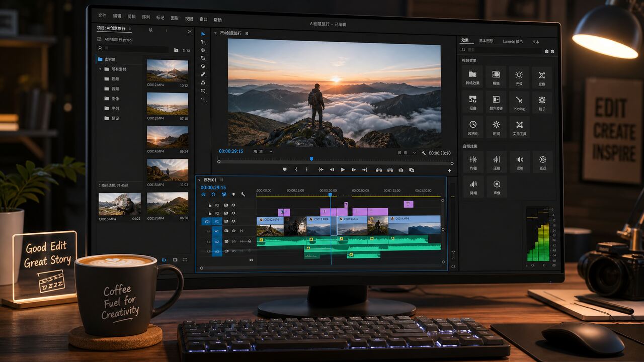Open the monitor zoom-level dropdown

tap(263, 151)
